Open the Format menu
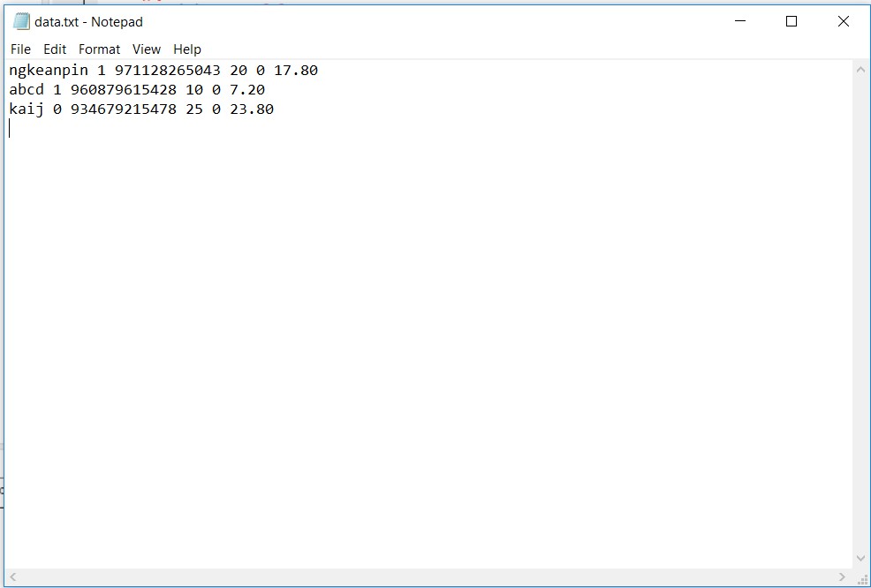The width and height of the screenshot is (871, 588). (x=99, y=49)
